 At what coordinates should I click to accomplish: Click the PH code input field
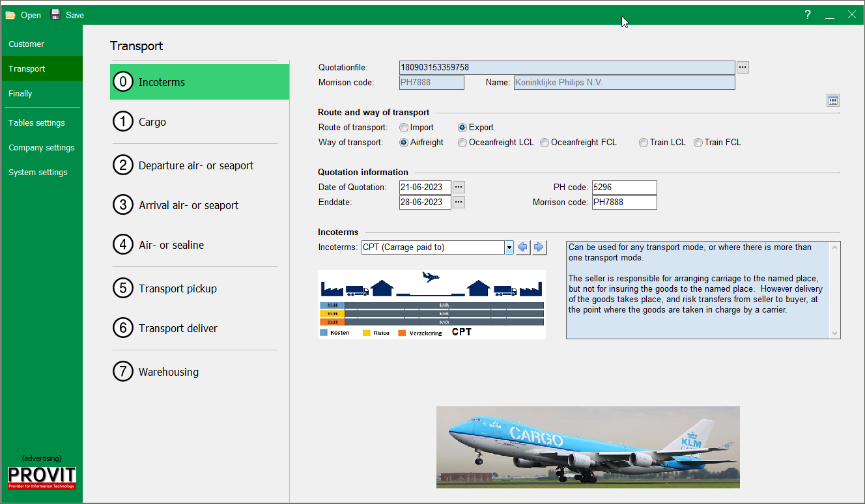(624, 188)
